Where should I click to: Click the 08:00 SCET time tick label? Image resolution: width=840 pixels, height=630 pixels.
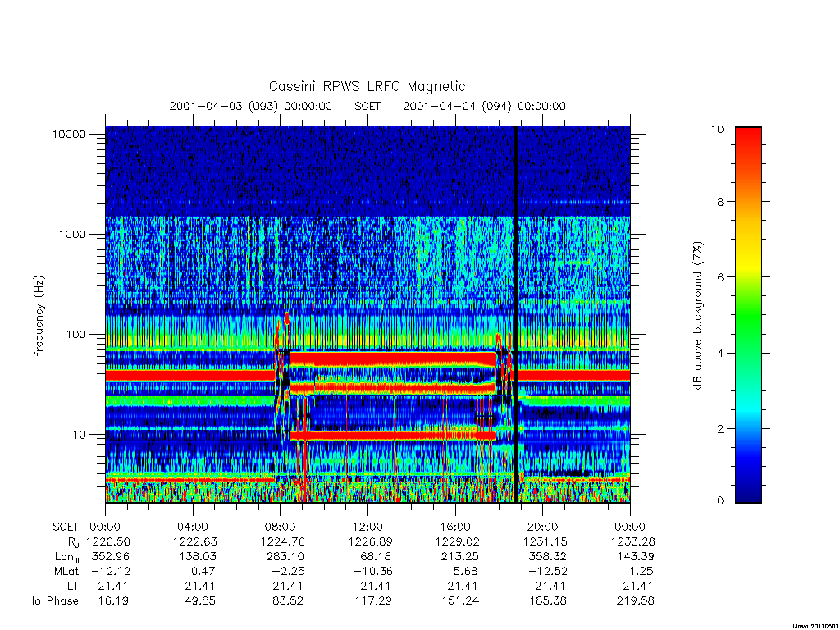(281, 527)
